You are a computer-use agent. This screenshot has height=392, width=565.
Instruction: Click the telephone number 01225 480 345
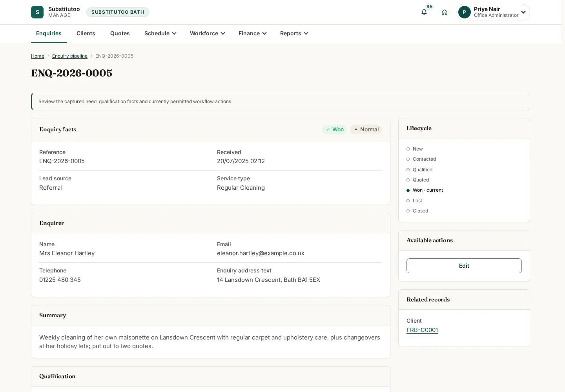[x=60, y=280]
